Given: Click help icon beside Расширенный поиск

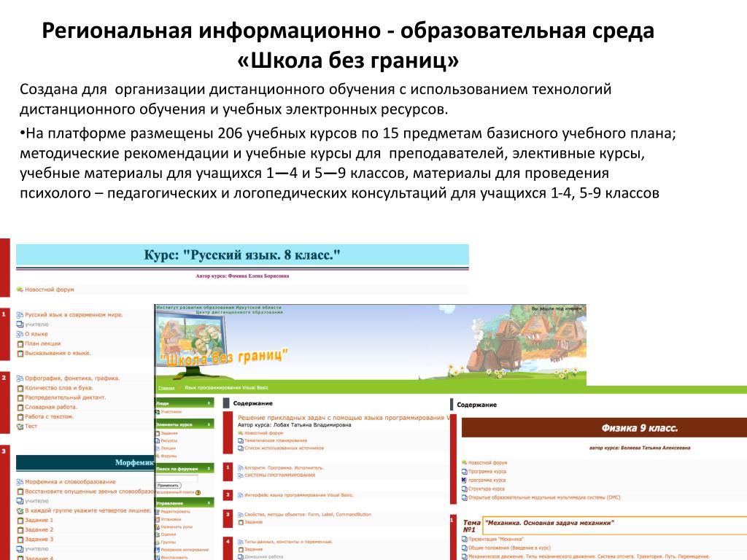Looking at the screenshot, I should tap(198, 492).
